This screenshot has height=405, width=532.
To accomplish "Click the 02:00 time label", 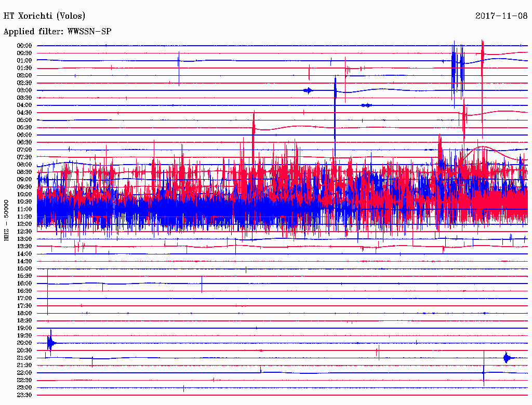I will pyautogui.click(x=24, y=75).
